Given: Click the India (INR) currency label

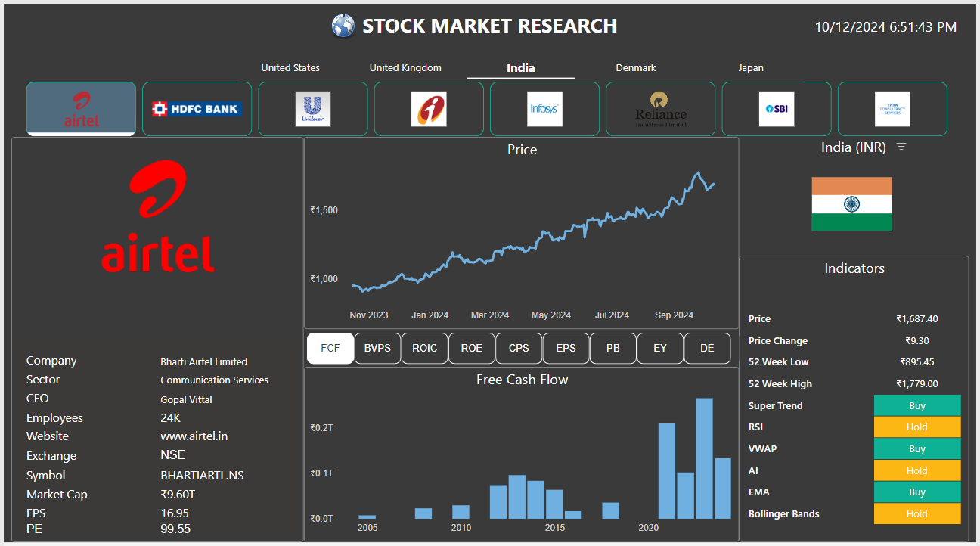Looking at the screenshot, I should (854, 147).
